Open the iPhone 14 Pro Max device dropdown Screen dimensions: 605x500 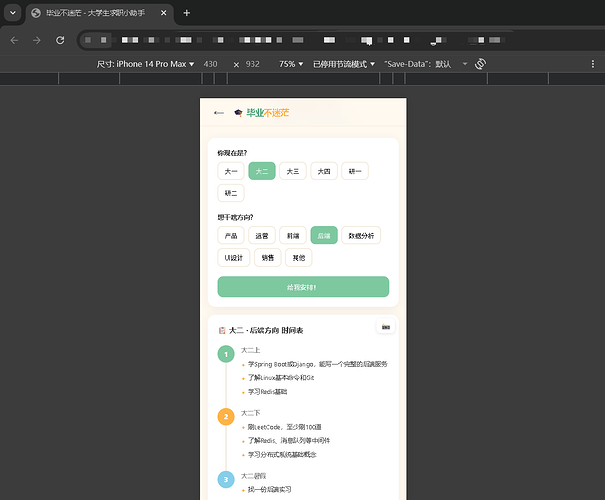145,63
